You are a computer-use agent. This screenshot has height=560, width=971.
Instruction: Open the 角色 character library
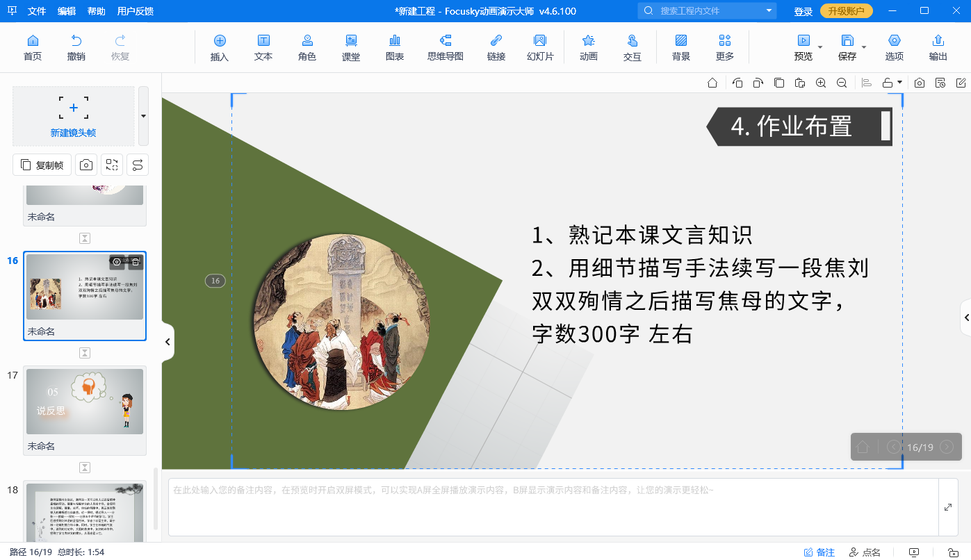pos(307,48)
